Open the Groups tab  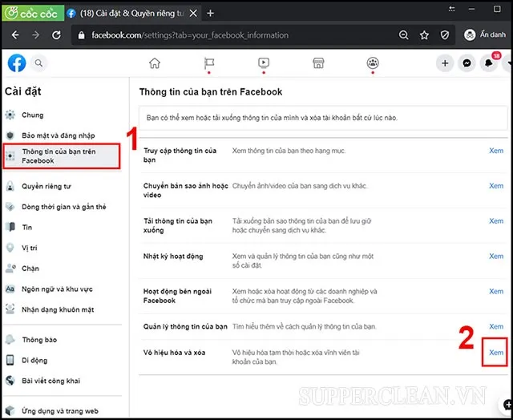[373, 63]
